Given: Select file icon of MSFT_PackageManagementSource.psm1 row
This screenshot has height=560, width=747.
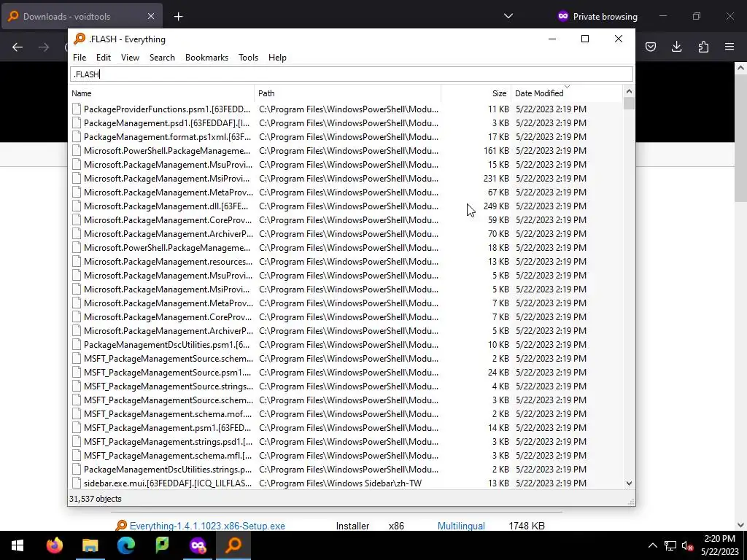Looking at the screenshot, I should [76, 373].
